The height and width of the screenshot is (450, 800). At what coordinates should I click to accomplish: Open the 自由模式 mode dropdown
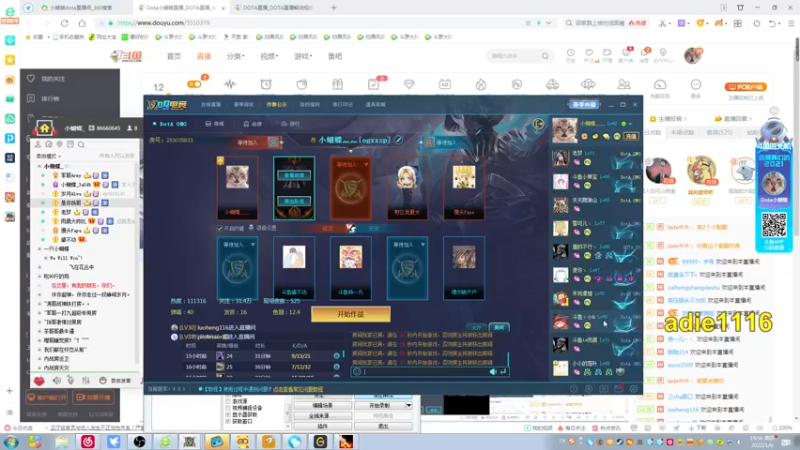[48, 156]
